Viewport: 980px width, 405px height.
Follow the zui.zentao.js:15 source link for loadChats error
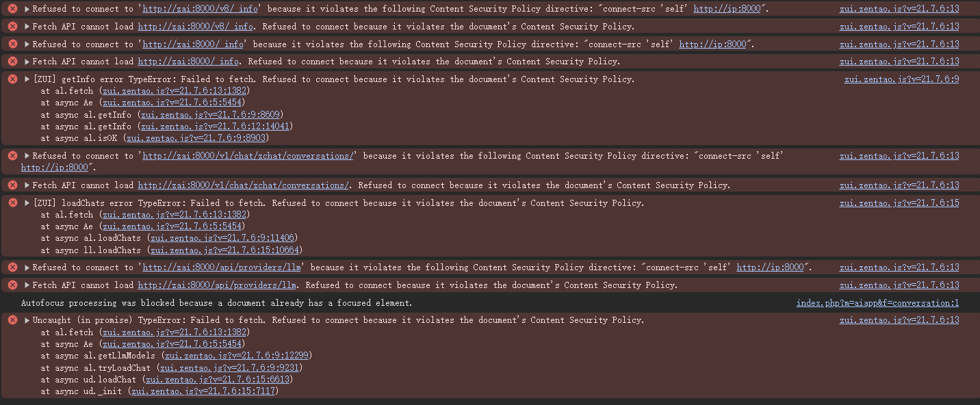tap(899, 203)
